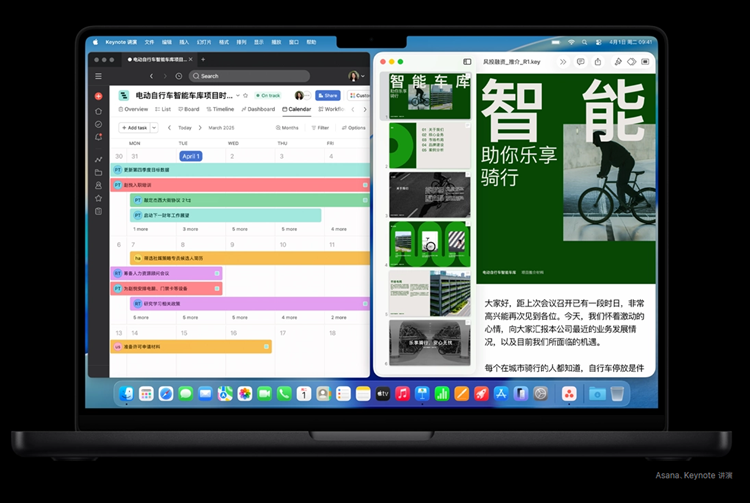Open calendar Options

tap(354, 128)
